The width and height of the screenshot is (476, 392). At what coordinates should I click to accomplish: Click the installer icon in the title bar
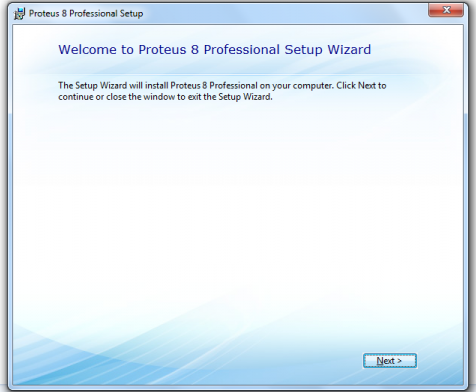(19, 14)
